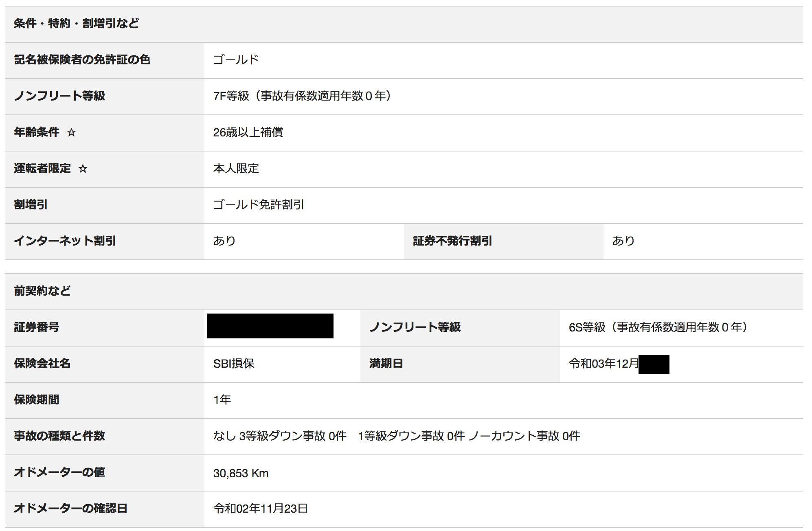Click the 6S等級 previous contract grade value
Image resolution: width=812 pixels, height=531 pixels.
coord(658,327)
